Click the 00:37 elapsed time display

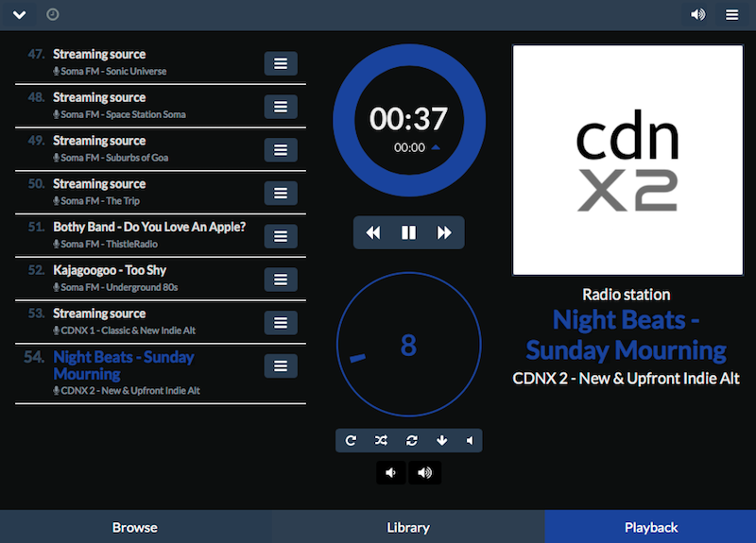coord(408,119)
